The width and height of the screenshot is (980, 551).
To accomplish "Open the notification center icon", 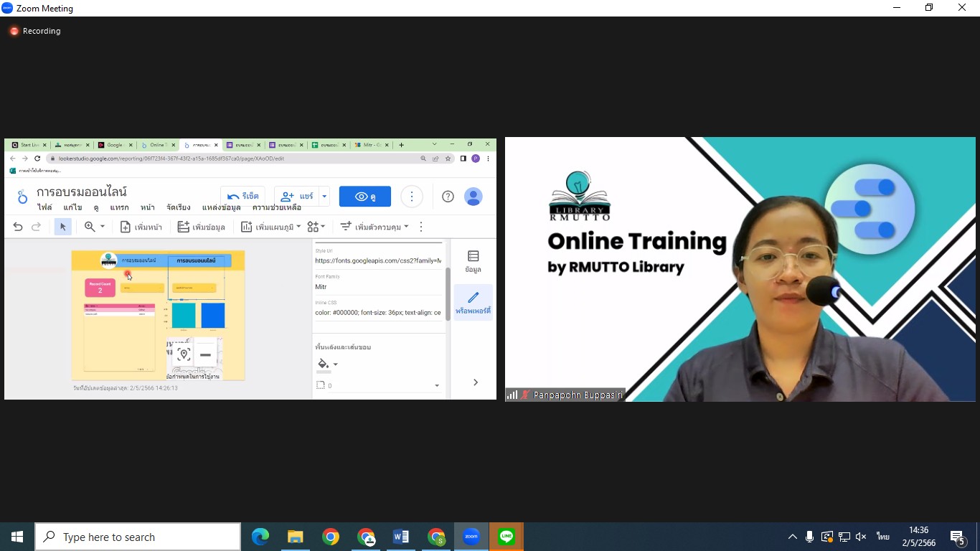I will pos(958,537).
